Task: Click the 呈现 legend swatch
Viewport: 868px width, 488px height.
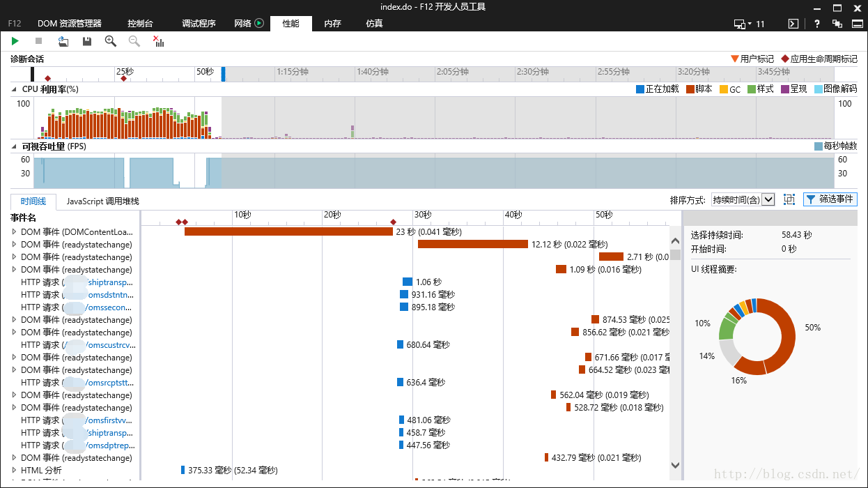Action: 785,89
